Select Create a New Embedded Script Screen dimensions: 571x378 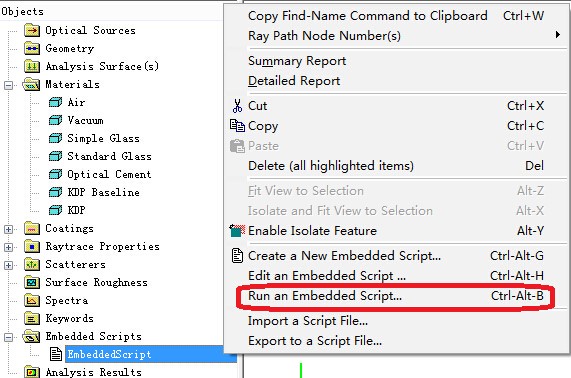(x=397, y=256)
